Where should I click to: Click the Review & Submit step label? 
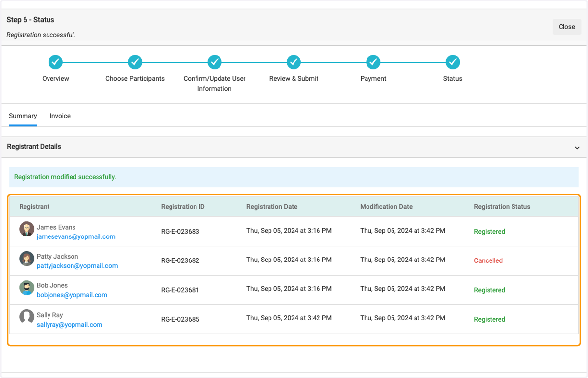[x=294, y=78]
